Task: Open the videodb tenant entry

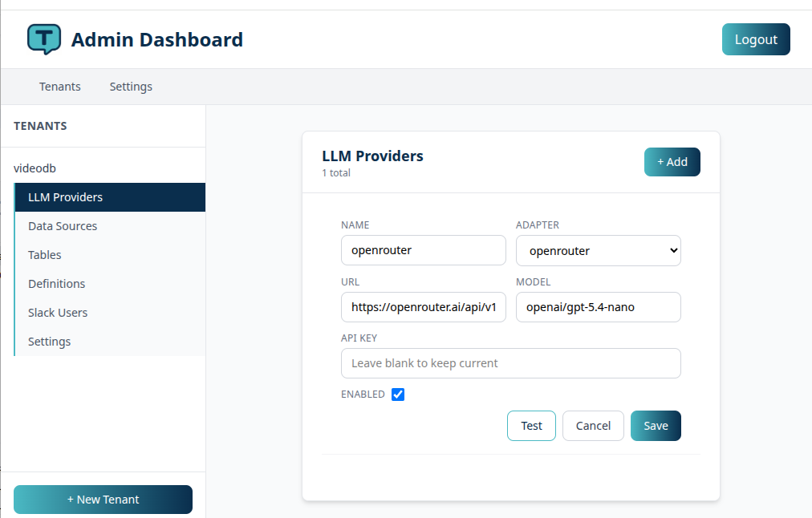Action: click(x=35, y=168)
